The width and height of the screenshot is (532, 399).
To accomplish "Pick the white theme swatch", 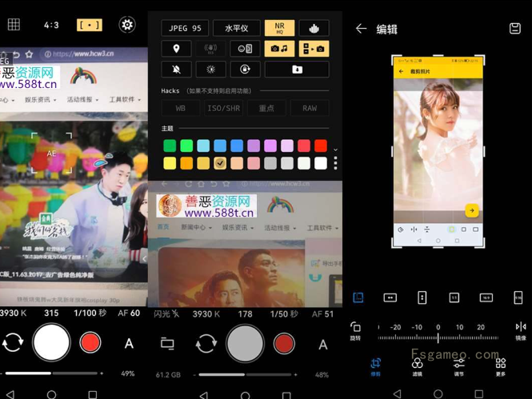I will (320, 163).
